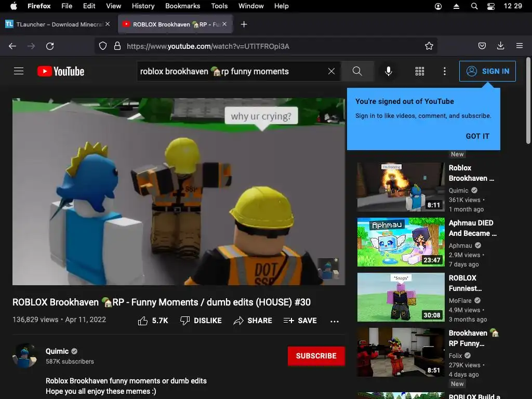
Task: Click the '587K subscribers' text
Action: [70, 362]
